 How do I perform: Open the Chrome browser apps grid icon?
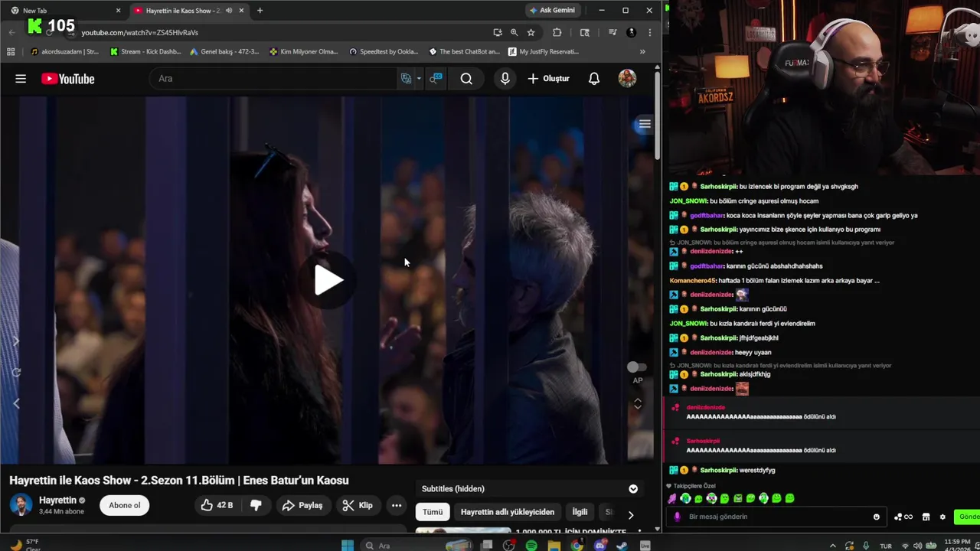tap(11, 52)
